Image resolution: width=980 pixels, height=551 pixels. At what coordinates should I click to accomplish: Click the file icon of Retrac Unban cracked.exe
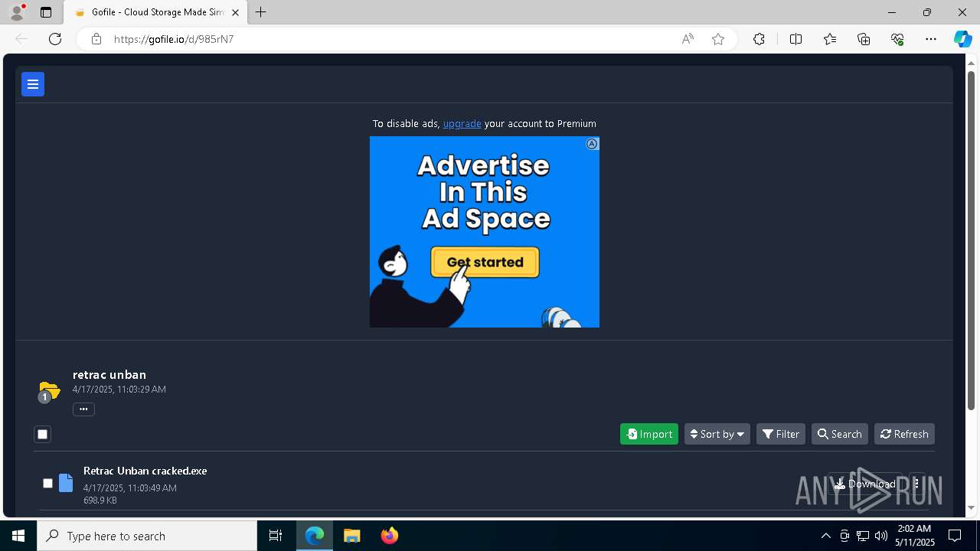click(66, 483)
